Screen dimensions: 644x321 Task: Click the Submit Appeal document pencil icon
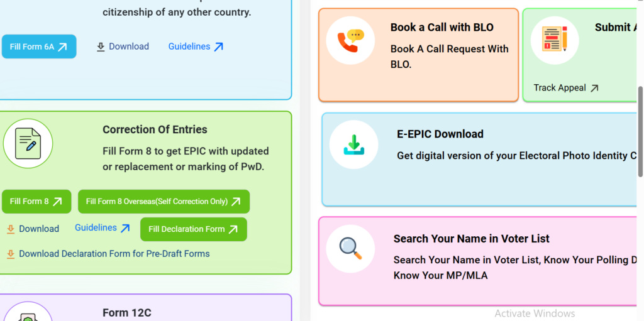(554, 40)
